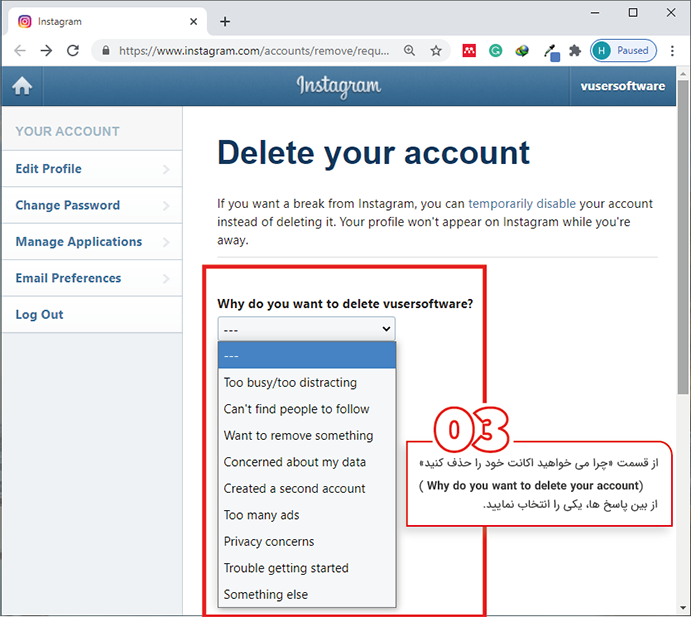Open Manage Applications in sidebar
This screenshot has height=617, width=691.
[x=92, y=242]
